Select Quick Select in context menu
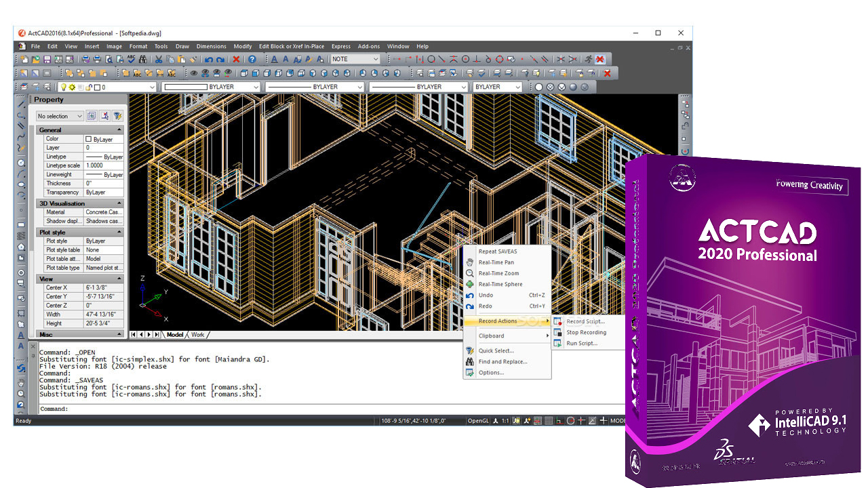The height and width of the screenshot is (488, 868). click(x=507, y=350)
